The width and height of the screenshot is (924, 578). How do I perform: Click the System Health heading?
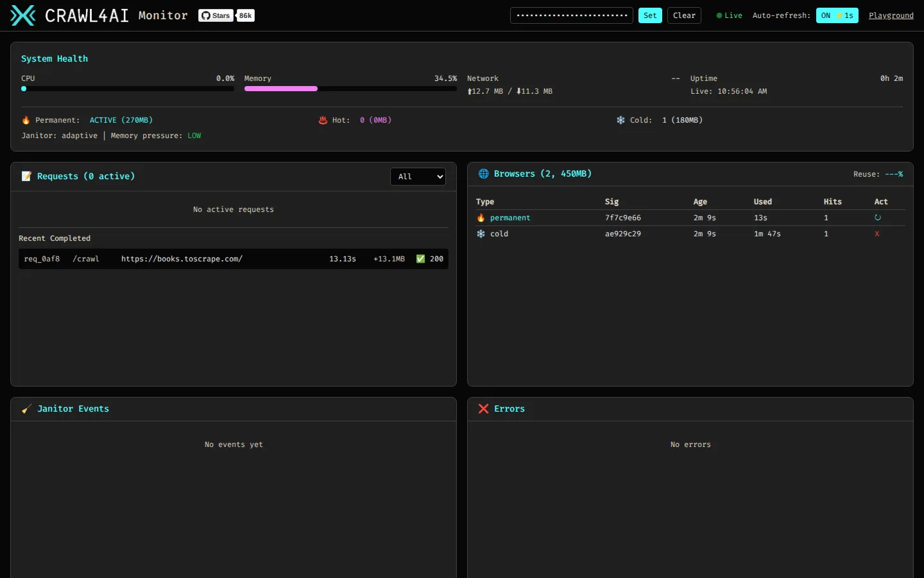tap(55, 58)
